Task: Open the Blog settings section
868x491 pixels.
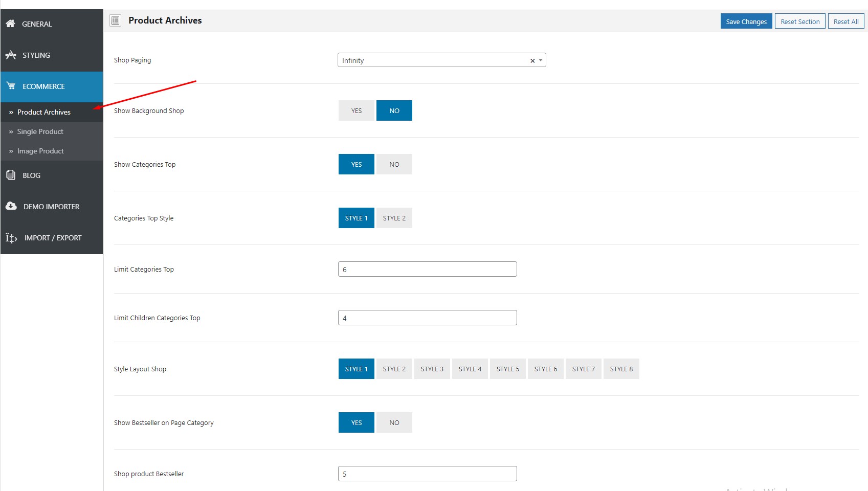Action: pos(52,175)
